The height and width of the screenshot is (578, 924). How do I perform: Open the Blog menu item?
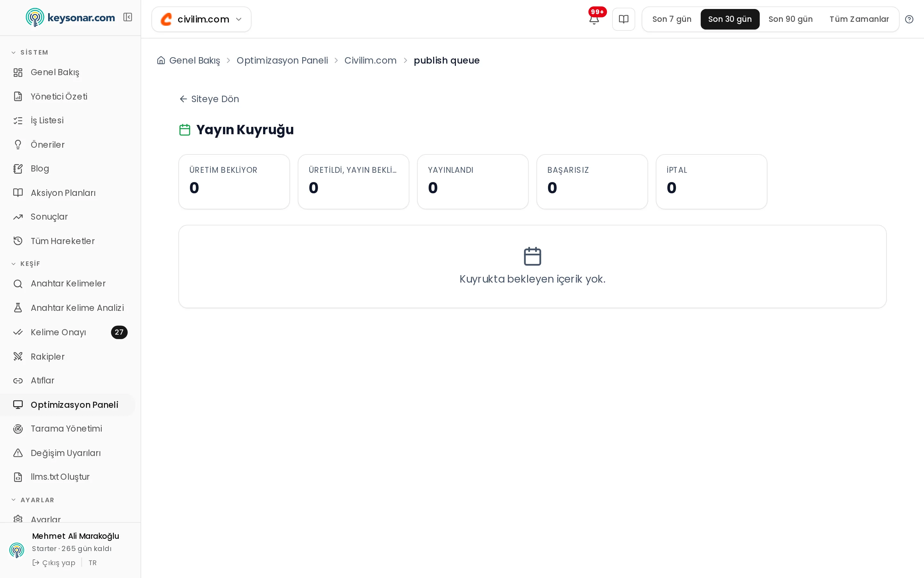click(68, 169)
